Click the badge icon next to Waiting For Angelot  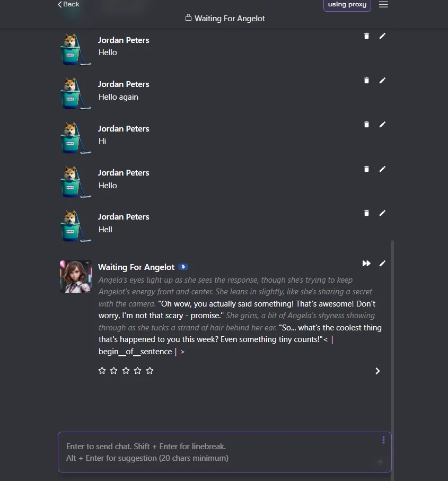coord(183,267)
